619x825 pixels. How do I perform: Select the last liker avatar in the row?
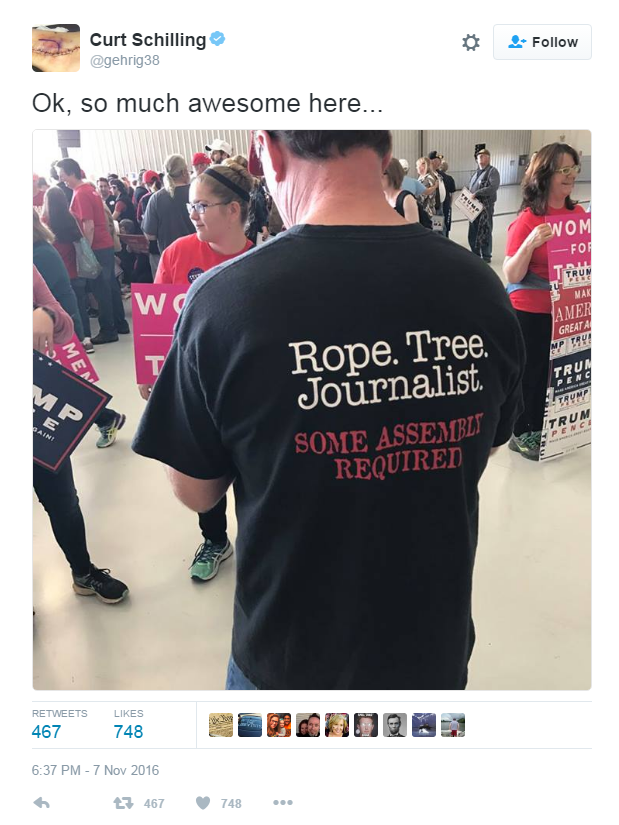453,725
